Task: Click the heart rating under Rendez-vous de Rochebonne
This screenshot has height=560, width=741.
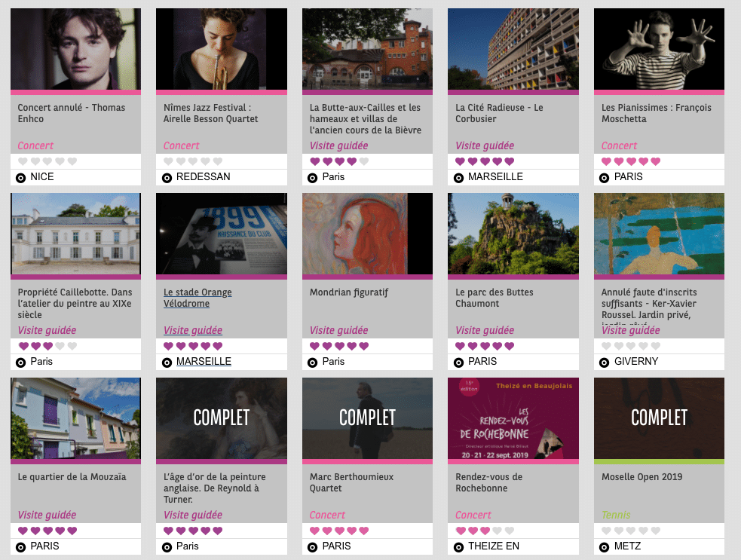Action: [x=485, y=531]
